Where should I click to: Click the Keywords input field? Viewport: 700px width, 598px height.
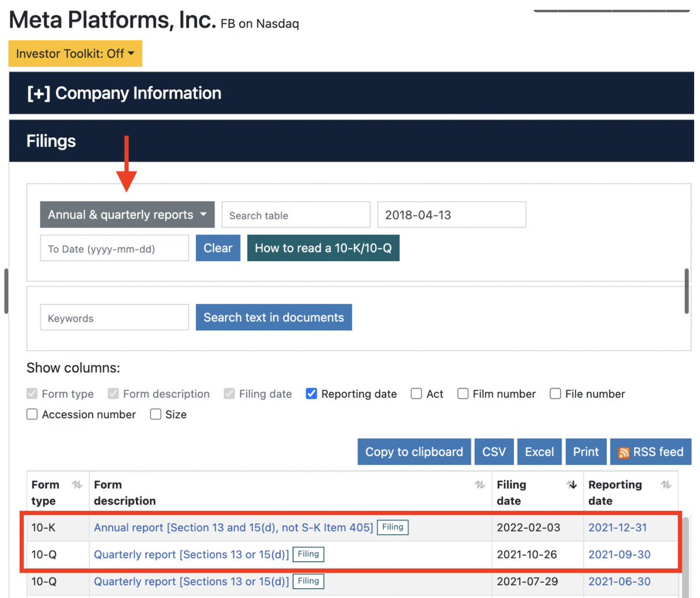tap(114, 317)
